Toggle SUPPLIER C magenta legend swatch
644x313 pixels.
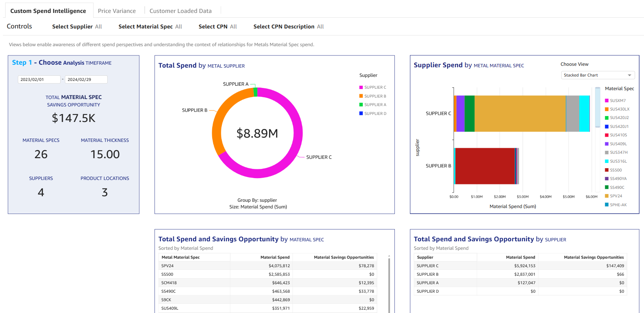pos(361,88)
